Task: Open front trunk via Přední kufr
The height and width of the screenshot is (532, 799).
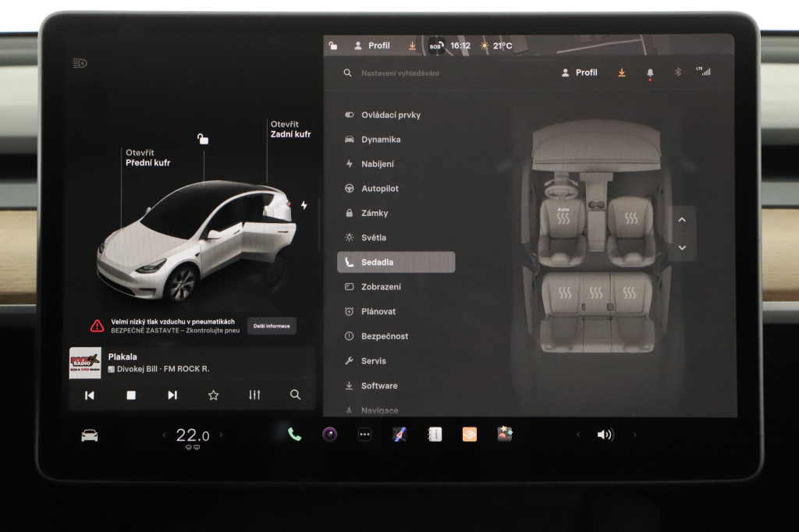Action: [x=147, y=158]
